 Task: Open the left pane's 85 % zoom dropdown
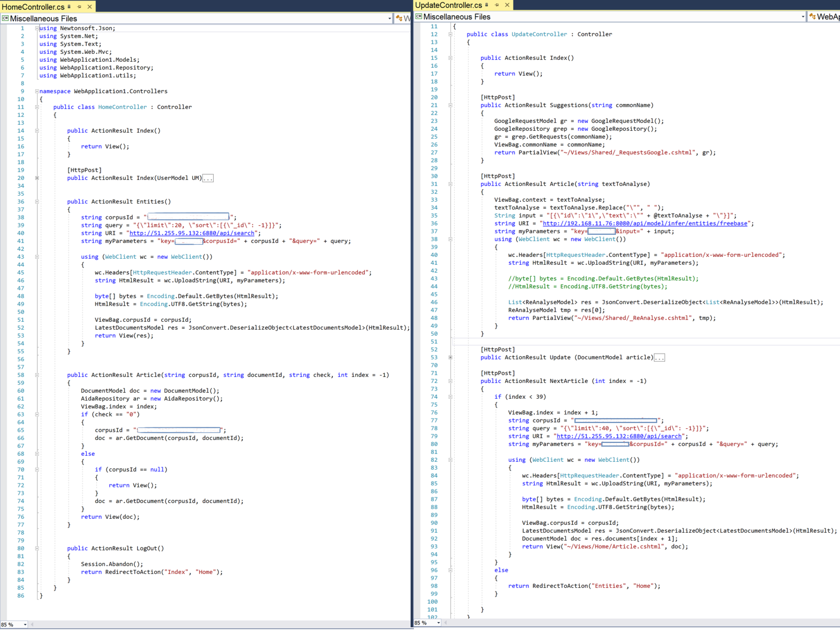[25, 625]
